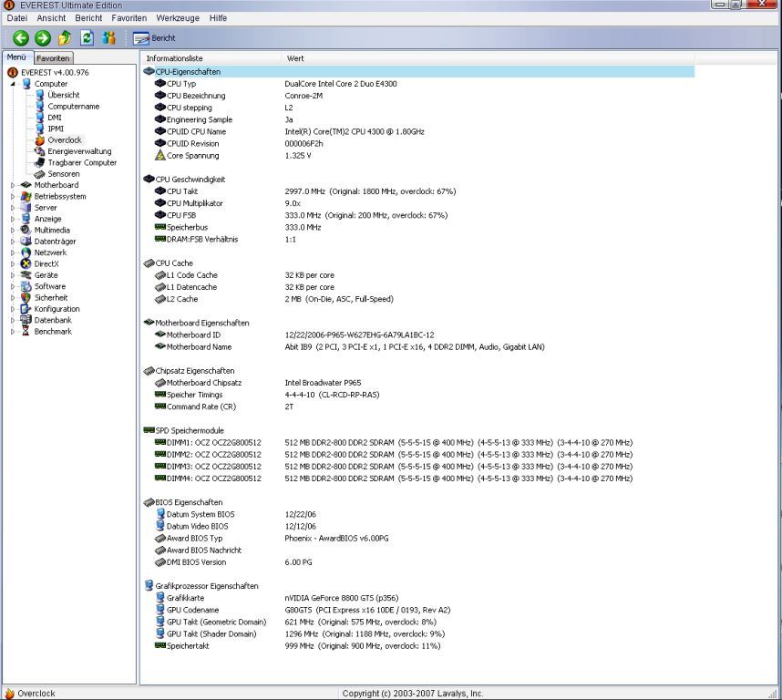Click the Command Rate (CR) row
The width and height of the screenshot is (782, 700).
tap(418, 407)
